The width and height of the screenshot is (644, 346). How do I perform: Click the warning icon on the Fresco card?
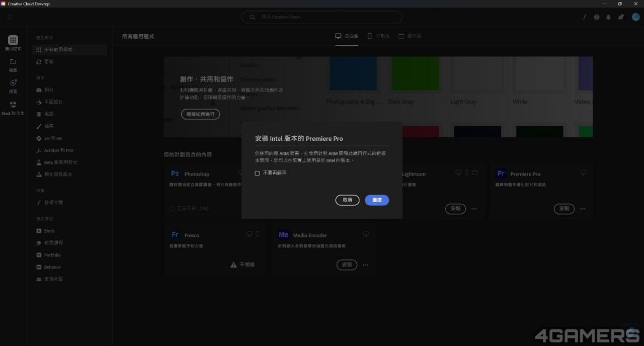(233, 265)
